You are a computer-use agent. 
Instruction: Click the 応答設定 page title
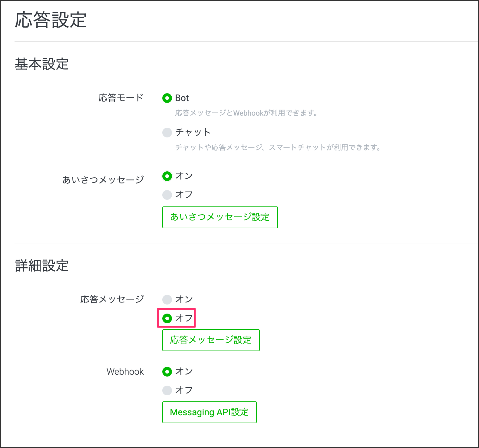[51, 20]
